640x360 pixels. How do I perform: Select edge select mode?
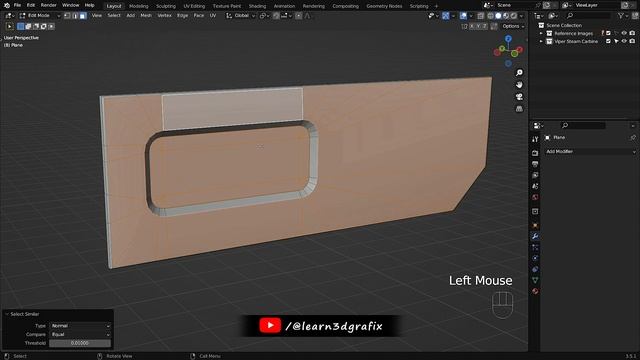(75, 16)
